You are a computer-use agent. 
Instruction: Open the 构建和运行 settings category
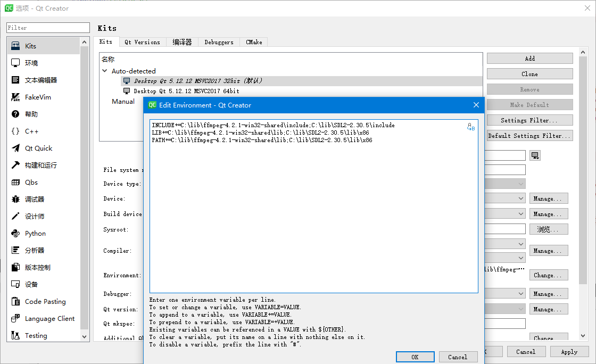pyautogui.click(x=43, y=166)
